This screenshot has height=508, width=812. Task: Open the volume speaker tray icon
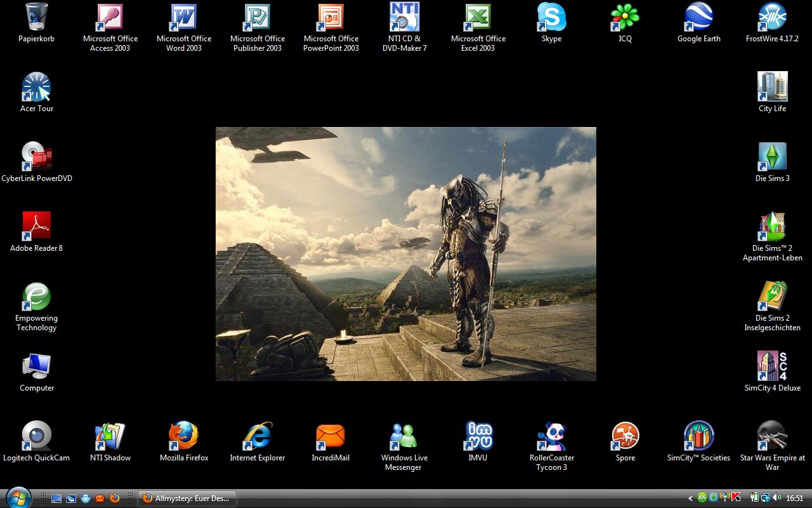777,498
